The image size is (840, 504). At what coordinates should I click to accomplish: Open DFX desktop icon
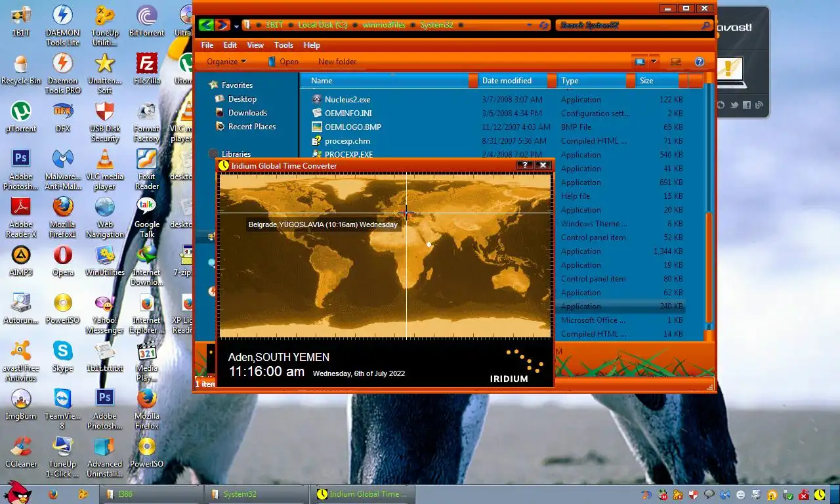pos(63,117)
